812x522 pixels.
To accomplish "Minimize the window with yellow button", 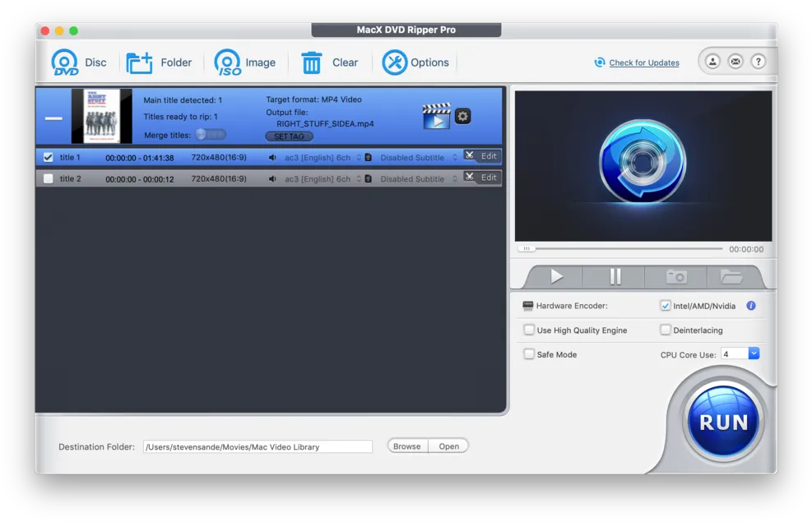I will point(59,31).
